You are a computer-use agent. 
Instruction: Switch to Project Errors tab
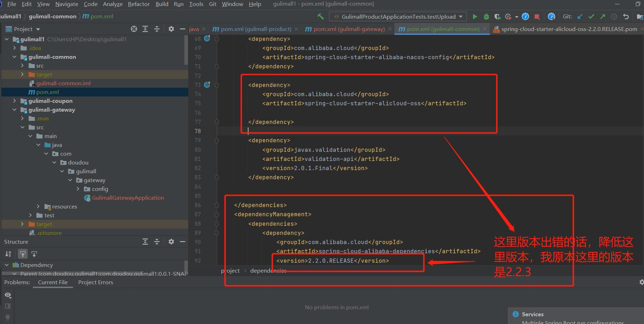pos(96,282)
